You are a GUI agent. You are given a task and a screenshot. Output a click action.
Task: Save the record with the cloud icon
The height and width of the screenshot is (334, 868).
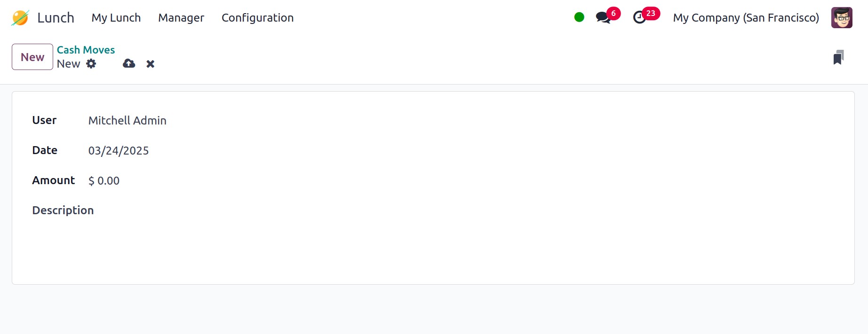(x=129, y=64)
